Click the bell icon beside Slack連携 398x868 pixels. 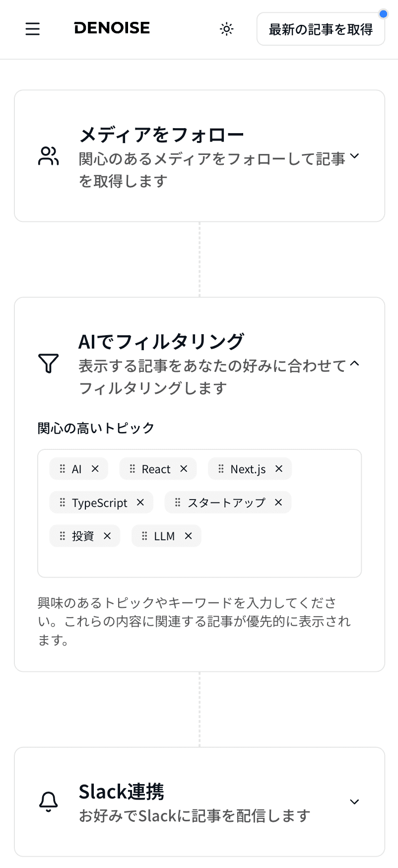[48, 801]
